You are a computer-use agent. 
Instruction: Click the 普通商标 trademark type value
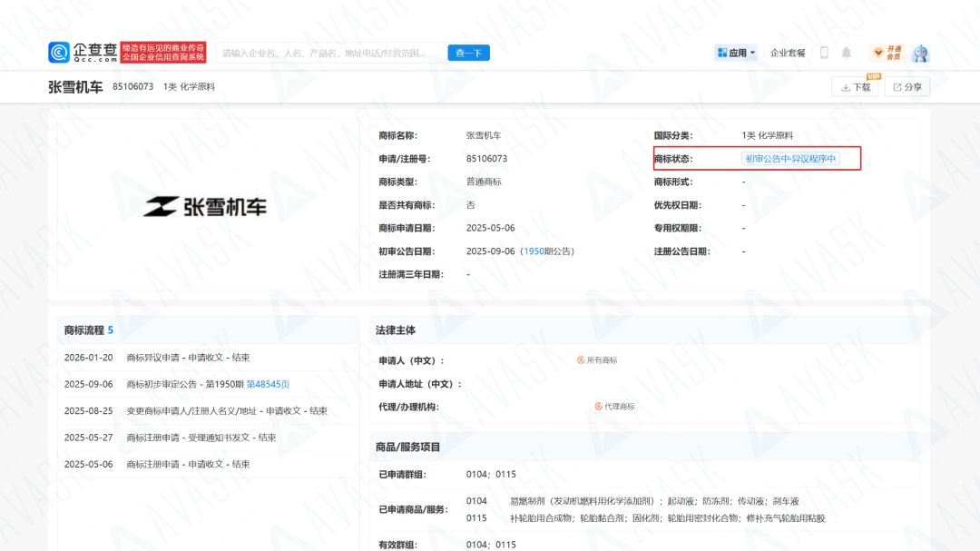pos(483,182)
